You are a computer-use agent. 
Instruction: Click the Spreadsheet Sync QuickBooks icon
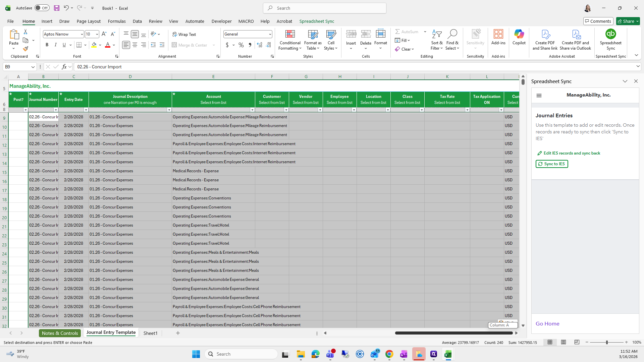[610, 34]
